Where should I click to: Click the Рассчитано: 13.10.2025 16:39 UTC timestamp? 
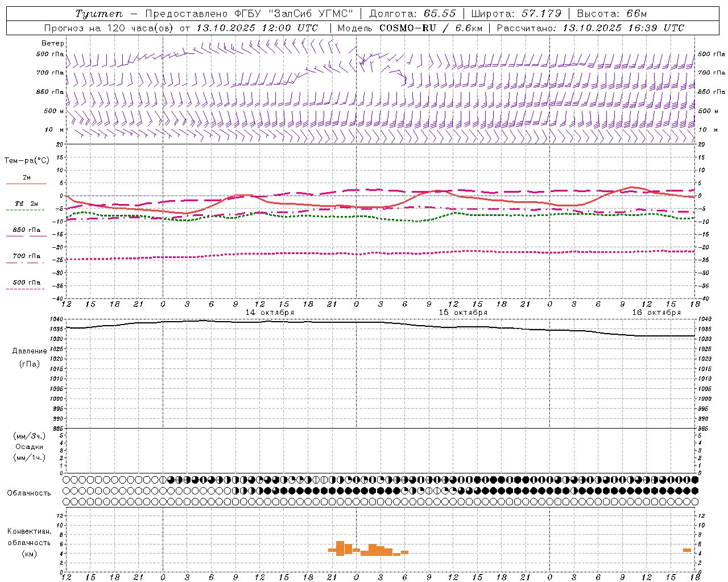(590, 28)
